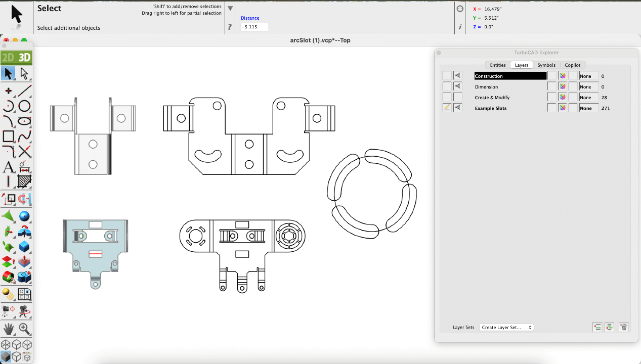Click the Distance input field
Screen dimensions: 641x364
click(x=254, y=27)
